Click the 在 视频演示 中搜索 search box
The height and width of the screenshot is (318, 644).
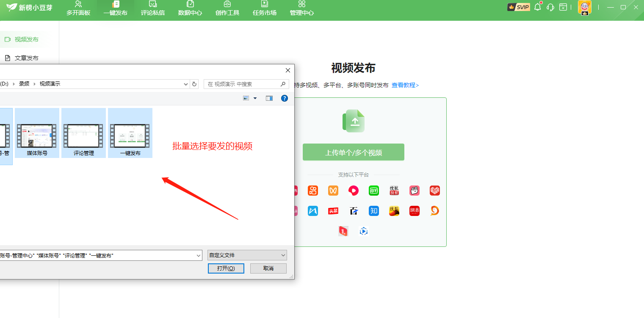[x=246, y=84]
